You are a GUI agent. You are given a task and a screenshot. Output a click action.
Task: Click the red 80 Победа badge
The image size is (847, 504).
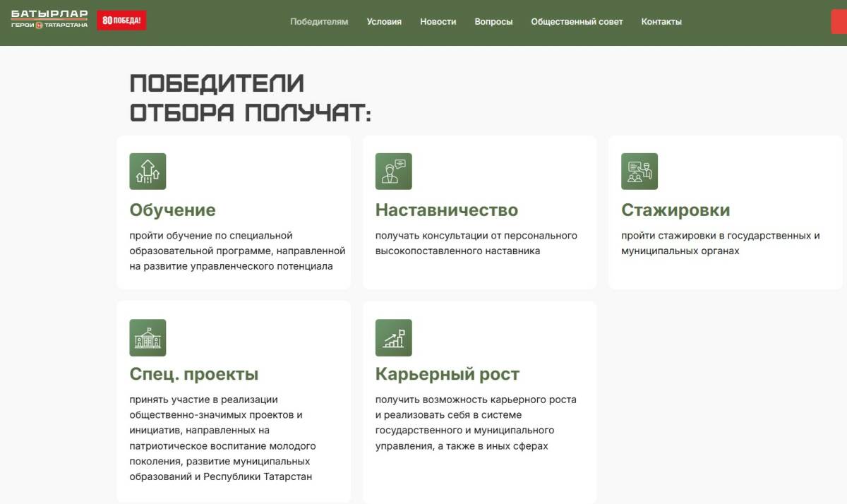[x=121, y=20]
